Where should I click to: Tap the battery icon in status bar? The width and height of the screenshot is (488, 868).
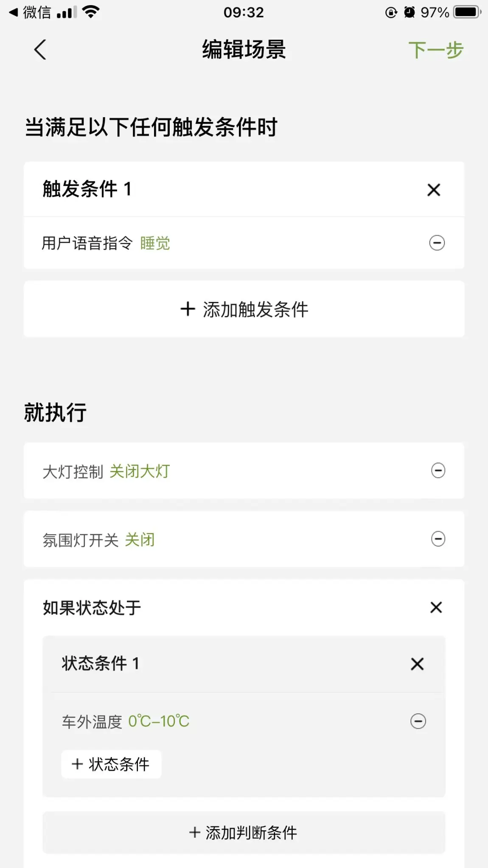[x=467, y=12]
